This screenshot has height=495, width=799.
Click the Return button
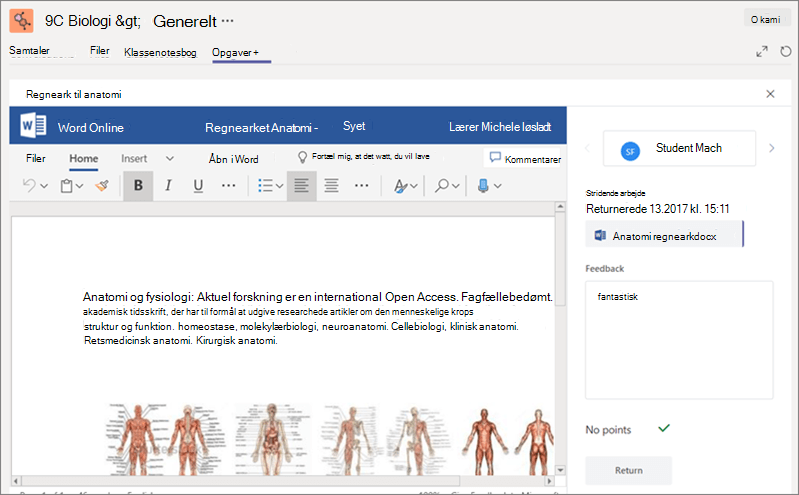point(628,470)
